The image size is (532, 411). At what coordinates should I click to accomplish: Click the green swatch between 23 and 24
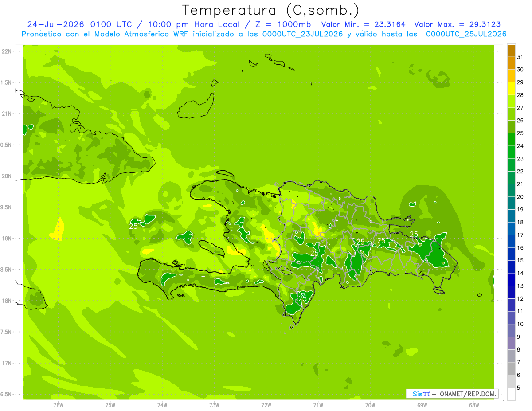pyautogui.click(x=511, y=152)
